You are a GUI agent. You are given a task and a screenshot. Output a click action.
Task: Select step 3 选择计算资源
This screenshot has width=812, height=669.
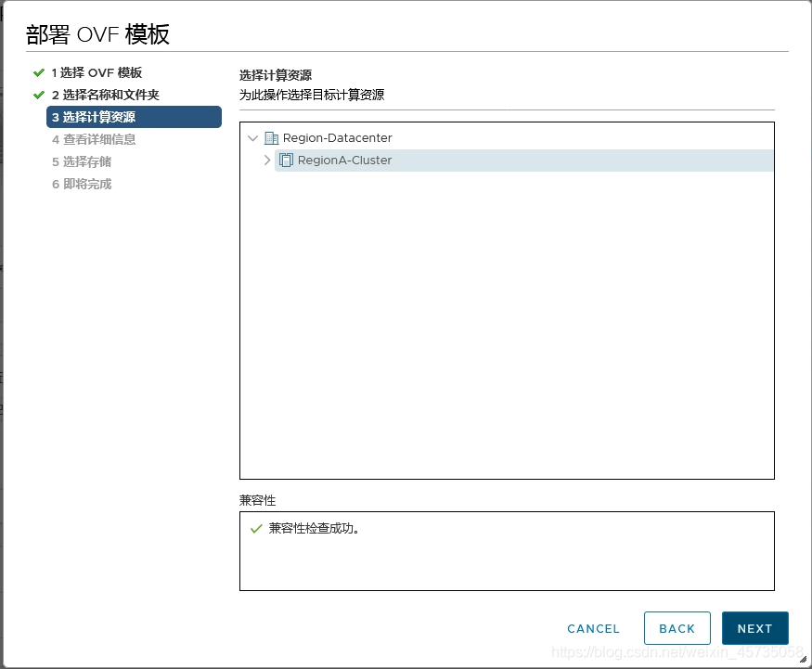(135, 117)
